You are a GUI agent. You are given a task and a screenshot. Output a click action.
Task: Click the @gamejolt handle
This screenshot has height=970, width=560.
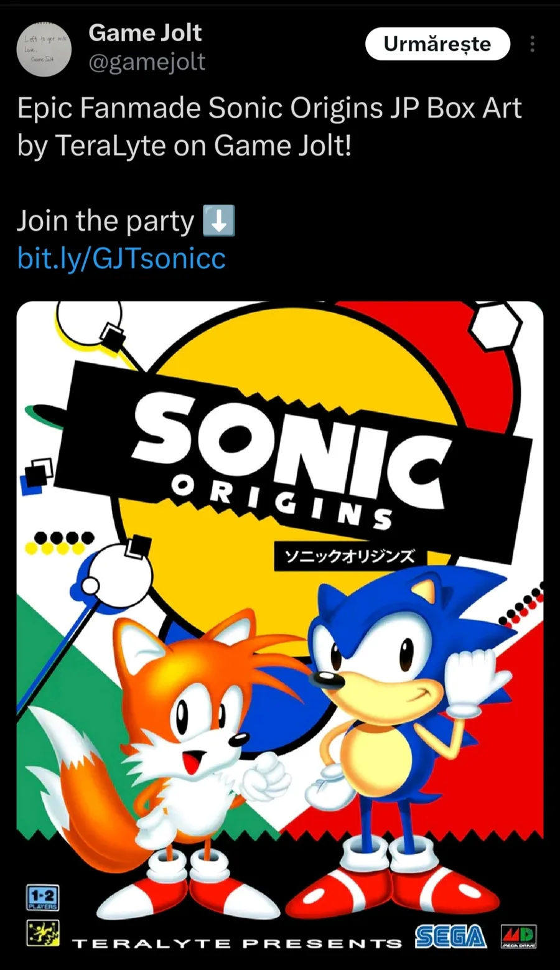pyautogui.click(x=147, y=62)
